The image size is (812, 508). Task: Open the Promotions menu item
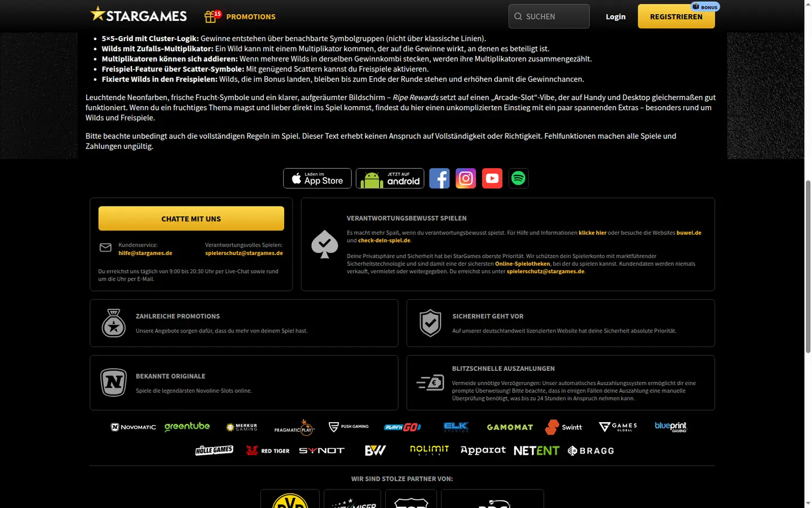[250, 16]
